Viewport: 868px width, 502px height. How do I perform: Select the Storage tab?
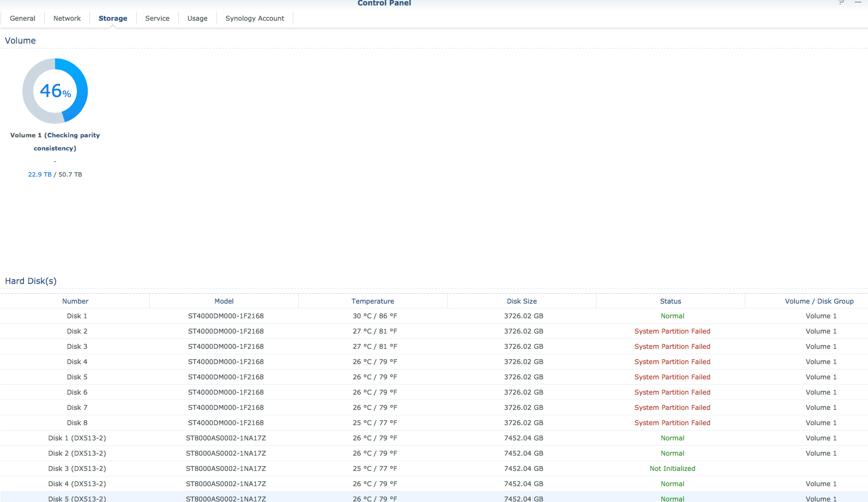113,19
